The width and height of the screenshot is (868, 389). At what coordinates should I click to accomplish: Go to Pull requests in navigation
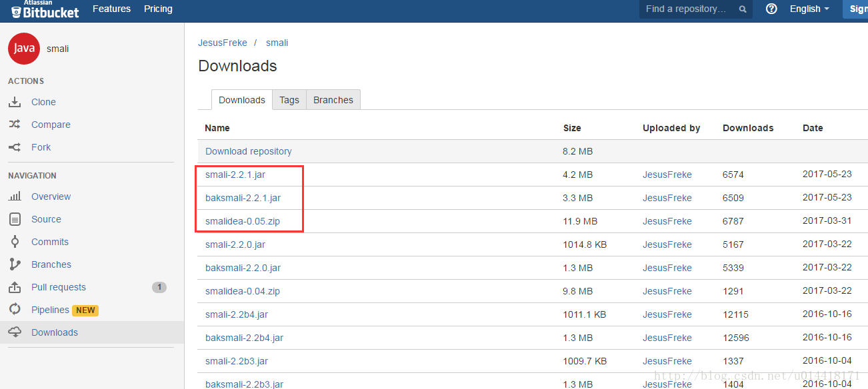tap(59, 287)
